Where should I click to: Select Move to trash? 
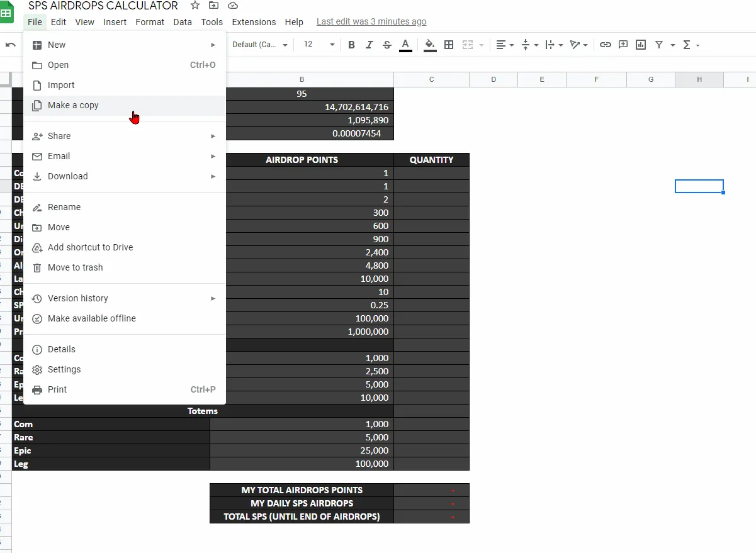click(125, 267)
